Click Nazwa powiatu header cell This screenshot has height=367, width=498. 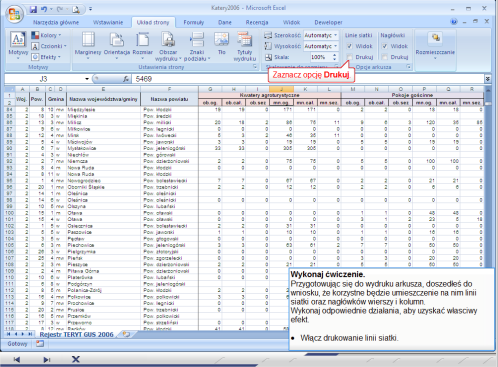tap(169, 99)
